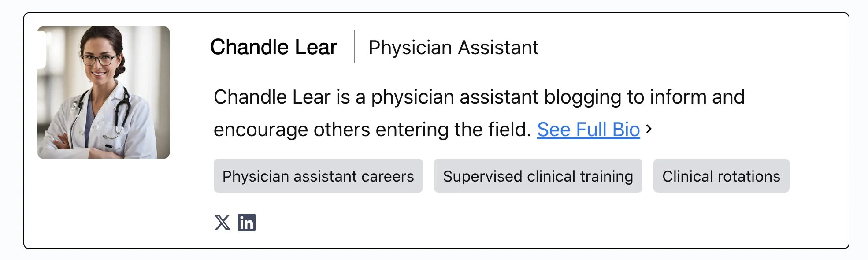
Task: Click the Physician Assistant job title
Action: pyautogui.click(x=453, y=48)
